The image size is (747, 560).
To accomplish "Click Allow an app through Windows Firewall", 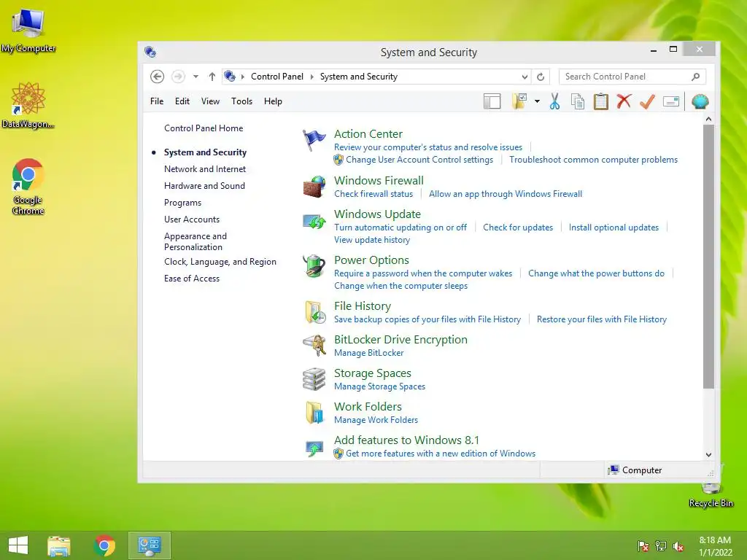I will click(x=506, y=194).
